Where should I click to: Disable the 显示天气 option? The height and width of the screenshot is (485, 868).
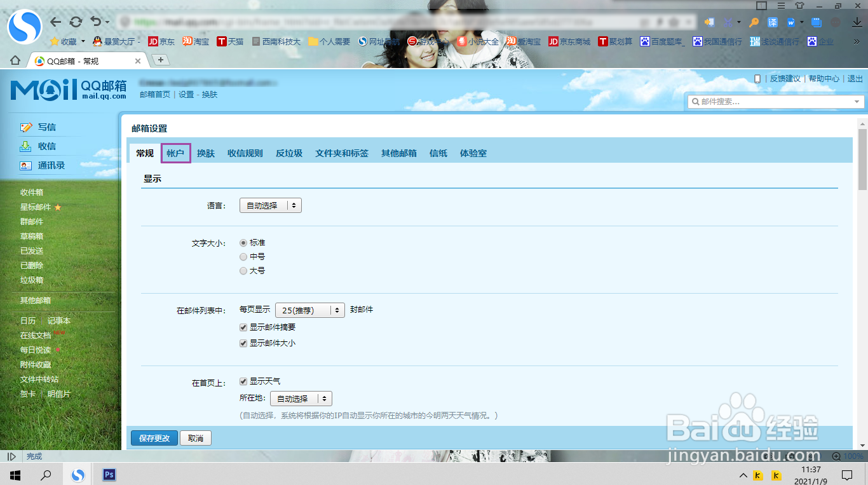coord(243,381)
